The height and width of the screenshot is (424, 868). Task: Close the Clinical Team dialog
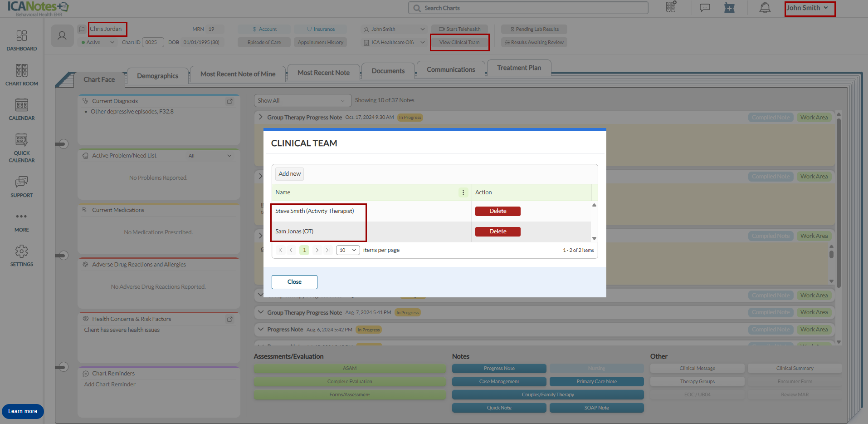click(294, 282)
